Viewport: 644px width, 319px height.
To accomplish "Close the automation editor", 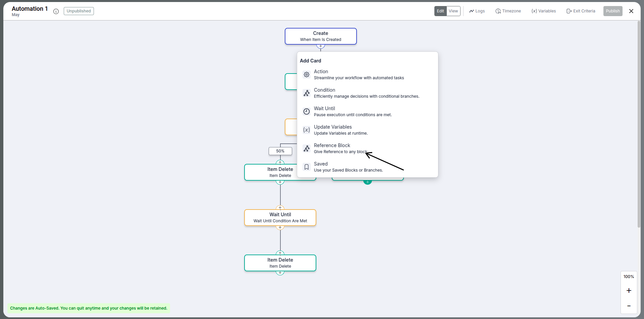I will pyautogui.click(x=631, y=11).
